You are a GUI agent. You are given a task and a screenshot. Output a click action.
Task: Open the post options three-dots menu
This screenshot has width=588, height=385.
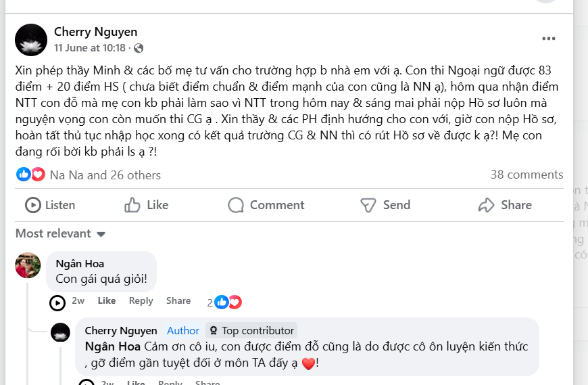(548, 39)
